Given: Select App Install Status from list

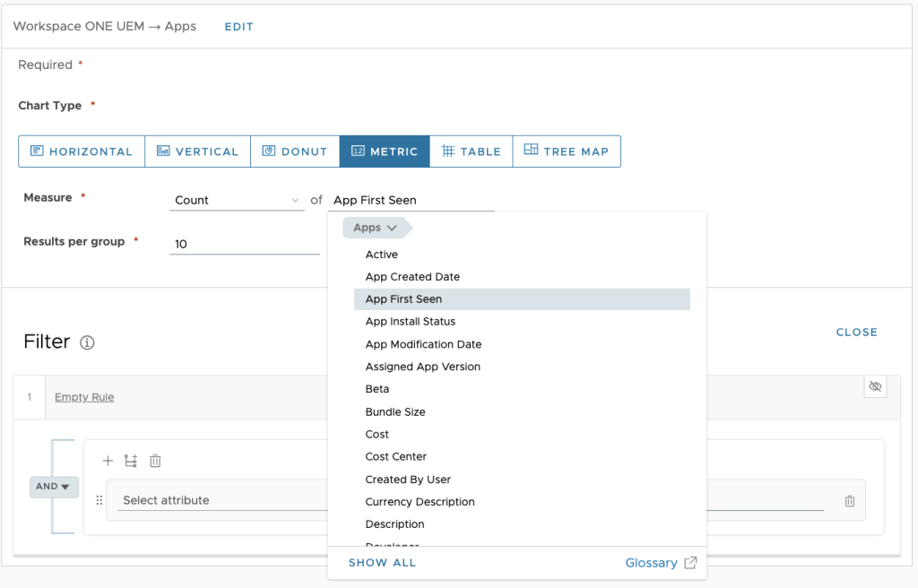Looking at the screenshot, I should point(411,322).
